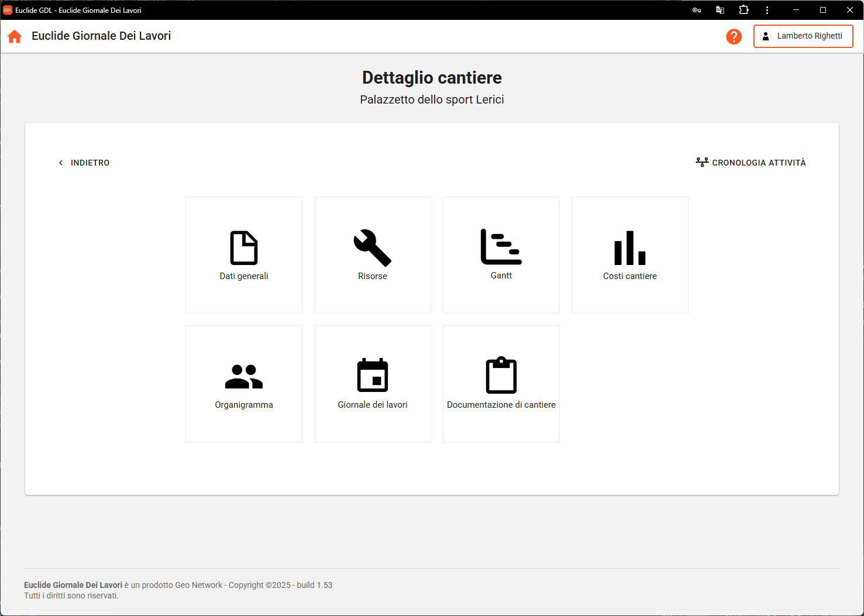Select the Gantt chart icon

point(501,247)
